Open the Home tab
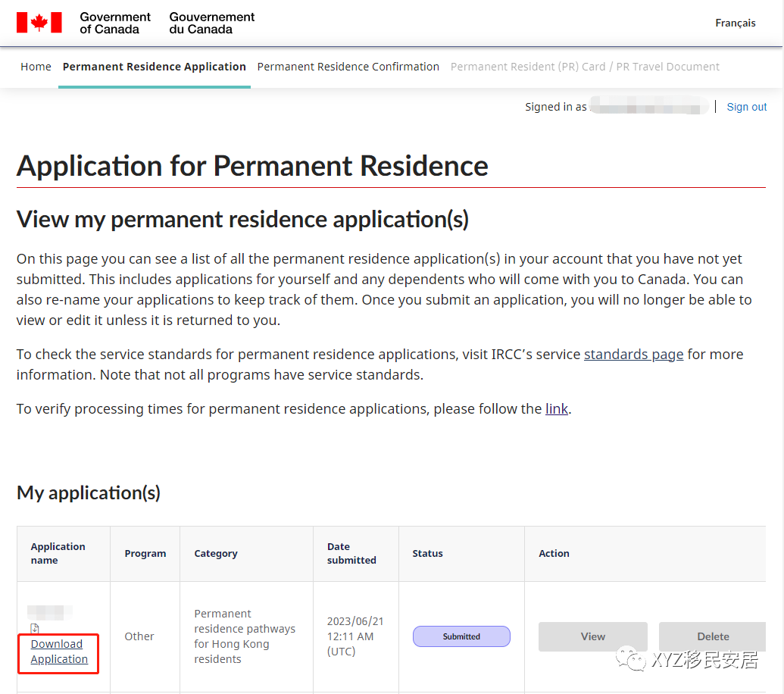This screenshot has width=784, height=694. 36,67
